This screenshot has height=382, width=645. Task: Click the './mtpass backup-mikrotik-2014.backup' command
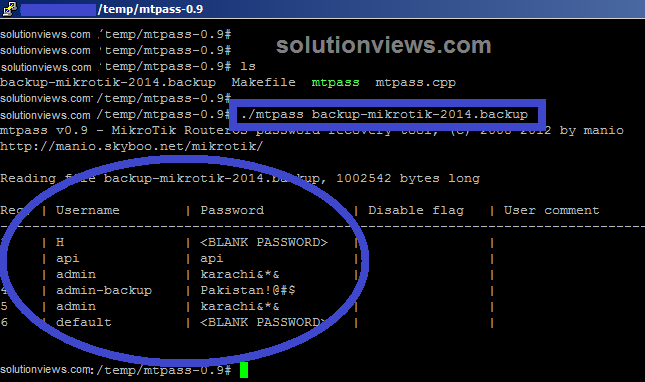[x=384, y=114]
